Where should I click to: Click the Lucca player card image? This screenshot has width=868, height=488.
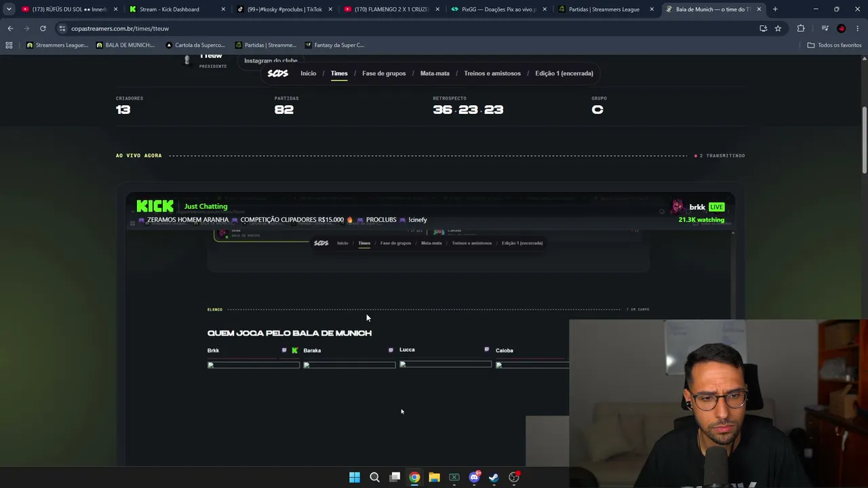tap(446, 365)
